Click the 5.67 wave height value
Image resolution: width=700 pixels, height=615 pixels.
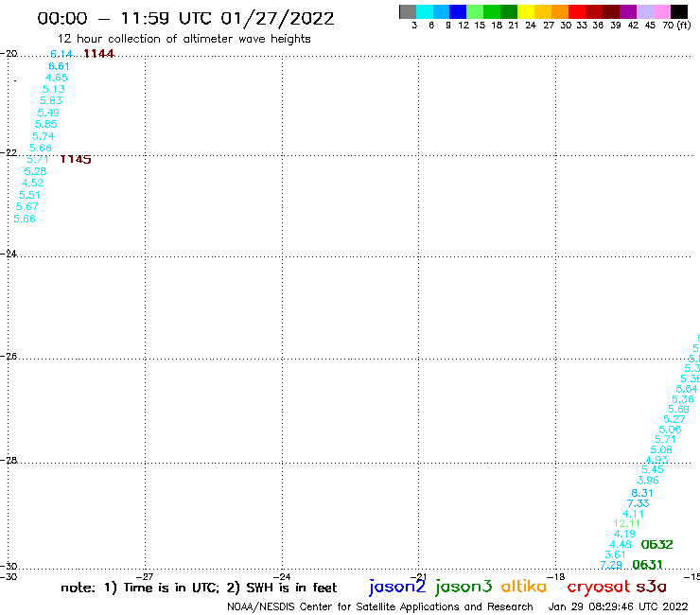pyautogui.click(x=27, y=207)
